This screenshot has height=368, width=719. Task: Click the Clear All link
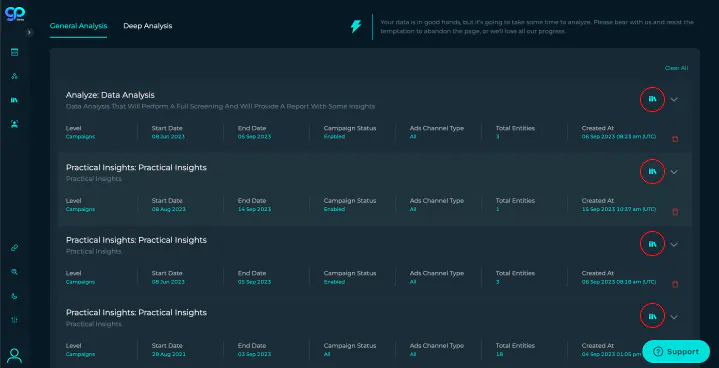tap(676, 68)
